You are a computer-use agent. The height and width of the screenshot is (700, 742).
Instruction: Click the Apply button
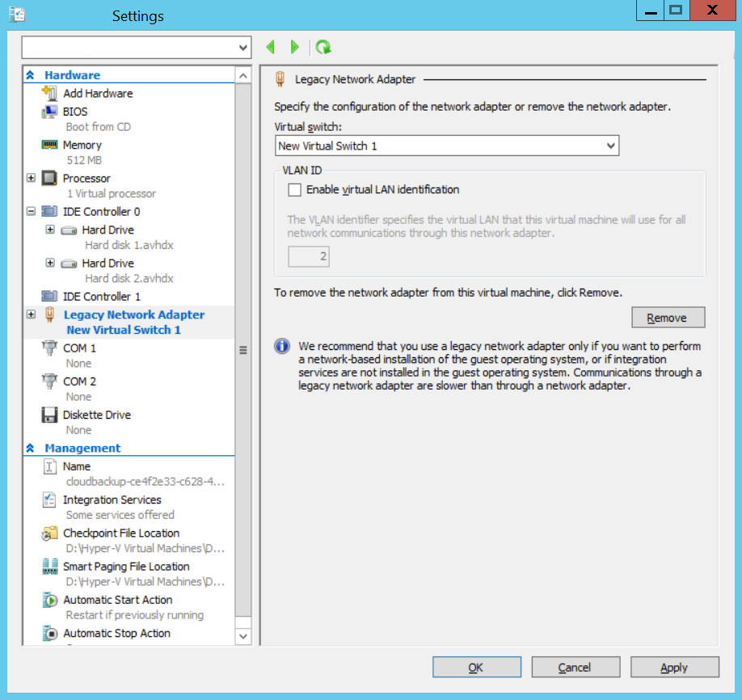point(674,668)
